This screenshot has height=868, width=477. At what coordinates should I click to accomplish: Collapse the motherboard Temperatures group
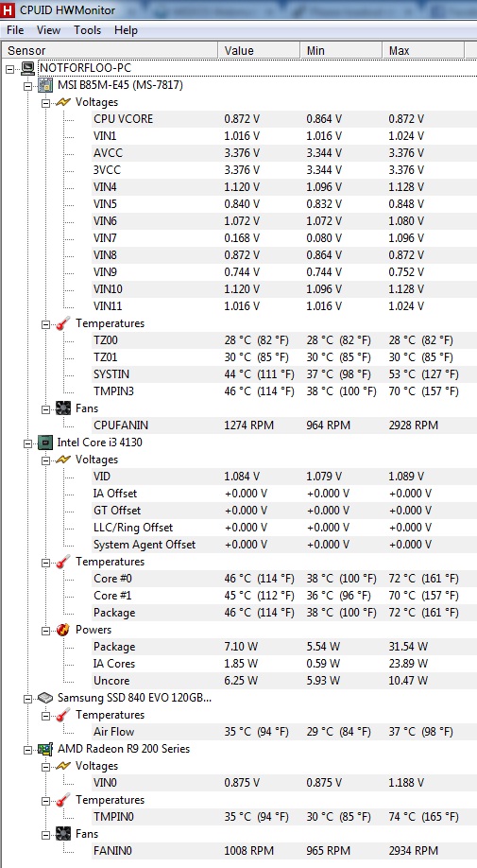pos(46,324)
